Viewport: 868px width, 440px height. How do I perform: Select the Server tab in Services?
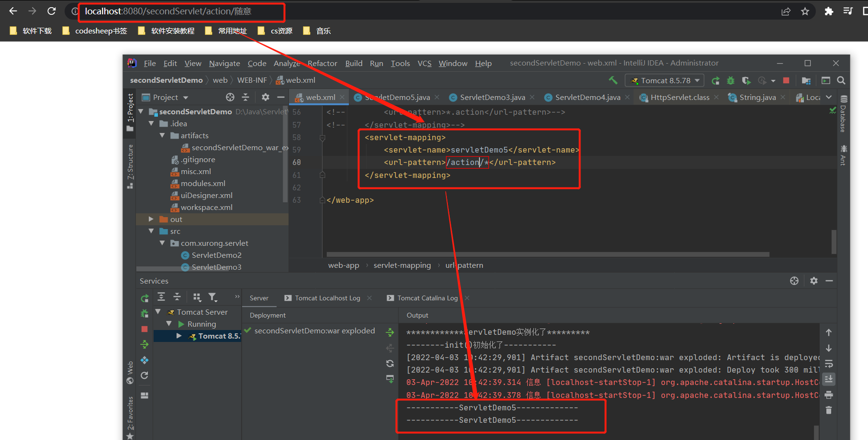coord(259,298)
